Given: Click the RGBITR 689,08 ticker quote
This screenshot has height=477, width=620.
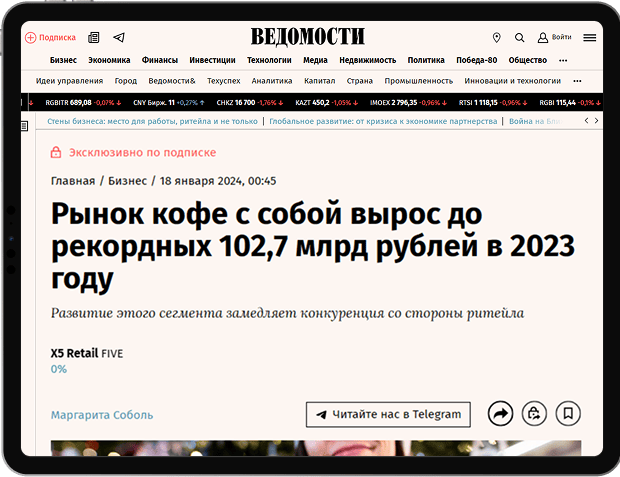Looking at the screenshot, I should (x=83, y=102).
